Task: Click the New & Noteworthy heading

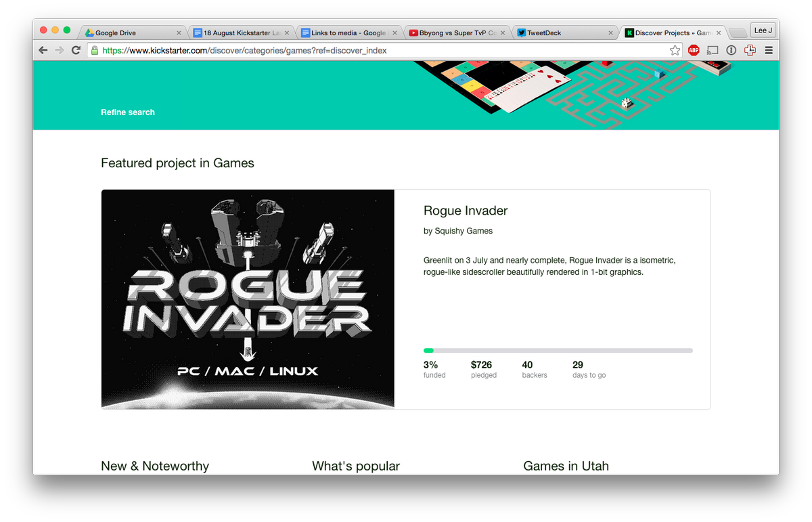Action: pos(155,466)
